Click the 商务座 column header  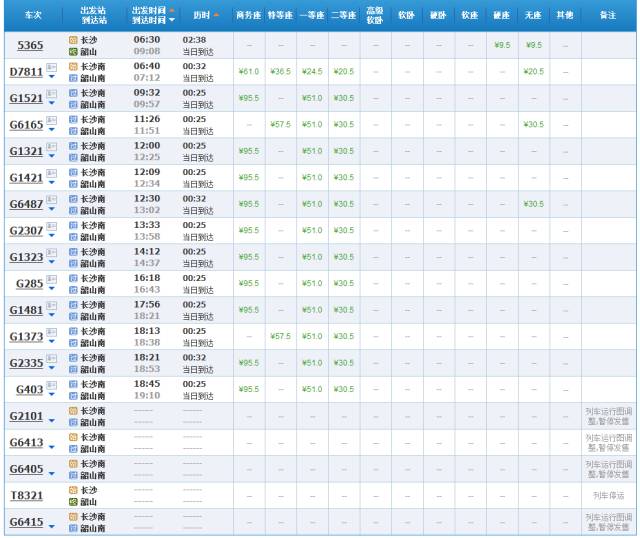click(x=249, y=16)
